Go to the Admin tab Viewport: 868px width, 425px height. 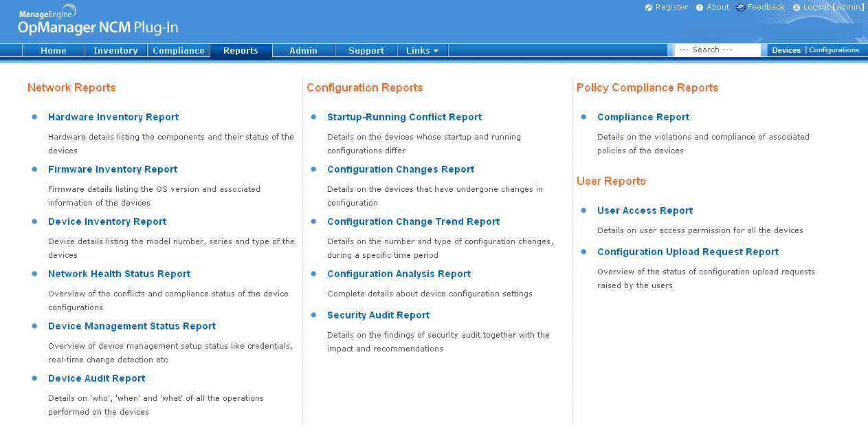pos(303,50)
